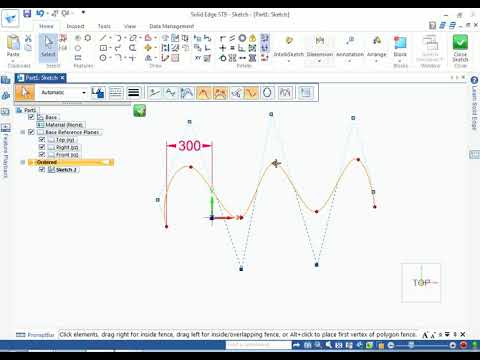Open the Inspect ribbon tab
The width and height of the screenshot is (480, 360).
[x=75, y=26]
